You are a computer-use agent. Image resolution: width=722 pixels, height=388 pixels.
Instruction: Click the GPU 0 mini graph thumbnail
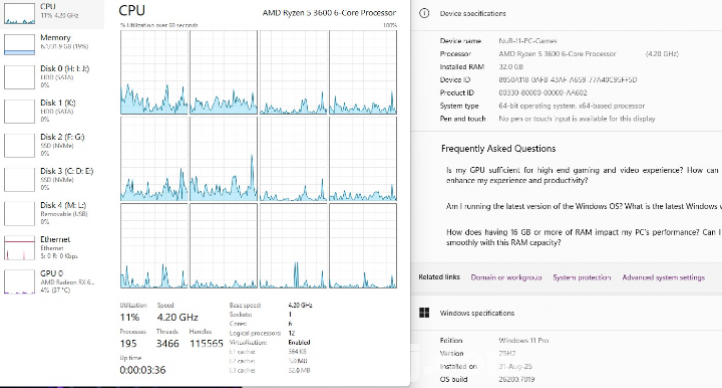click(x=19, y=282)
